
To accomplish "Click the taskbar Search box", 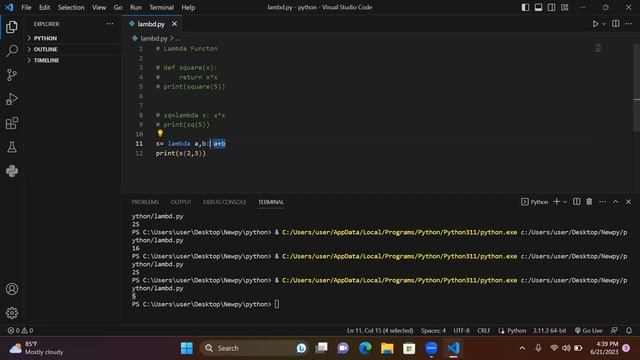I will click(253, 348).
